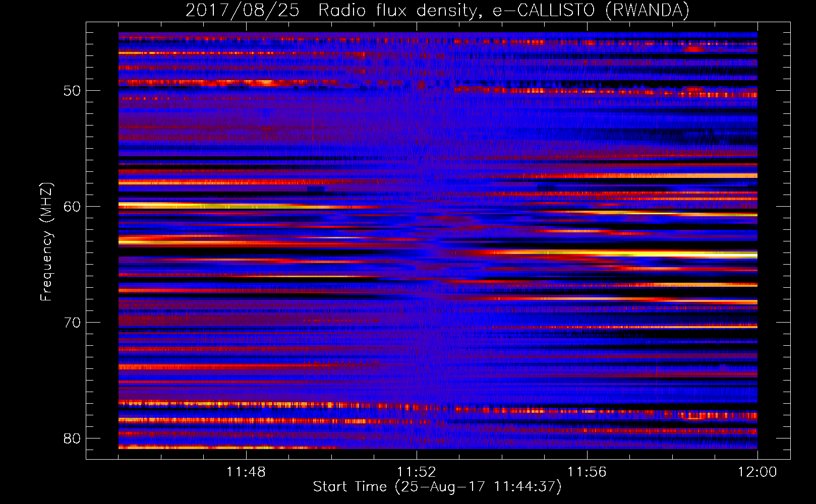Click the 50 frequency tick label
This screenshot has width=816, height=504.
[72, 91]
